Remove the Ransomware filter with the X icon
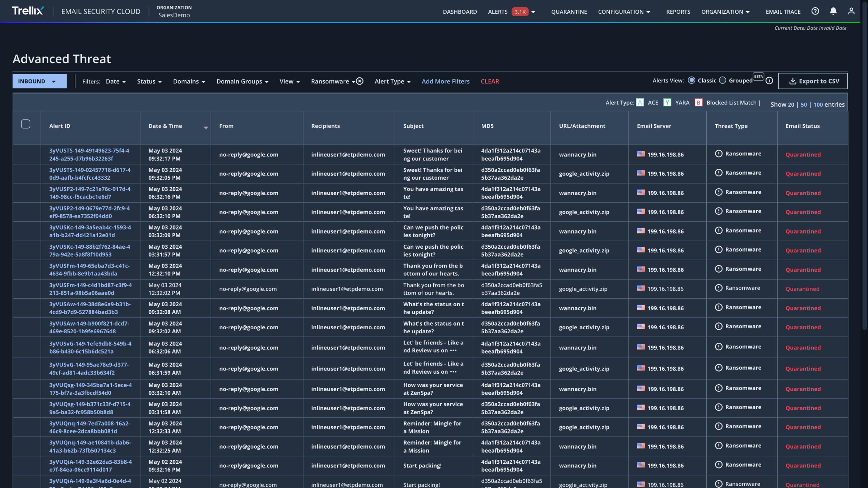Screen dimensions: 868x488 [x=359, y=81]
